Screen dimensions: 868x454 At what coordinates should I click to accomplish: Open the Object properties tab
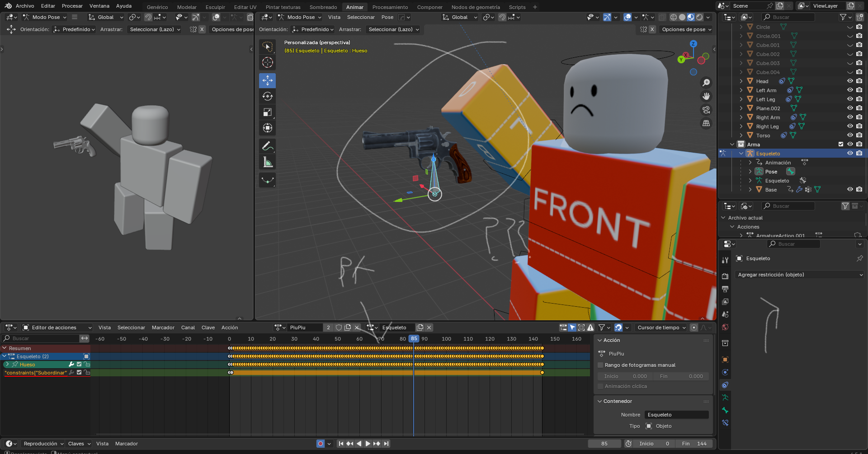(x=725, y=360)
